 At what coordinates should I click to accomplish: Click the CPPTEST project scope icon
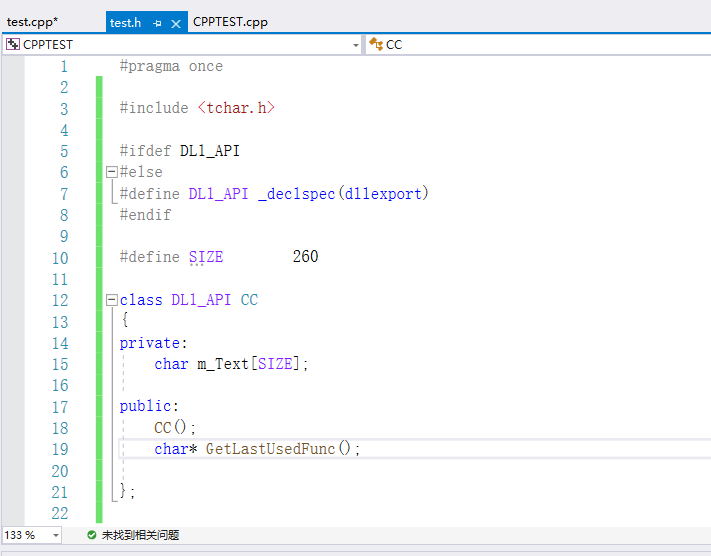tap(13, 44)
